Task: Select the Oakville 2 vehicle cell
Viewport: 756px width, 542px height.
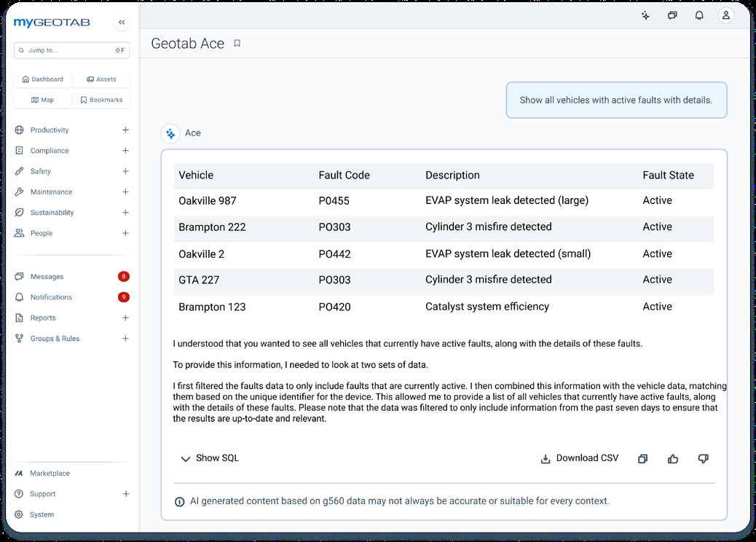Action: point(201,254)
